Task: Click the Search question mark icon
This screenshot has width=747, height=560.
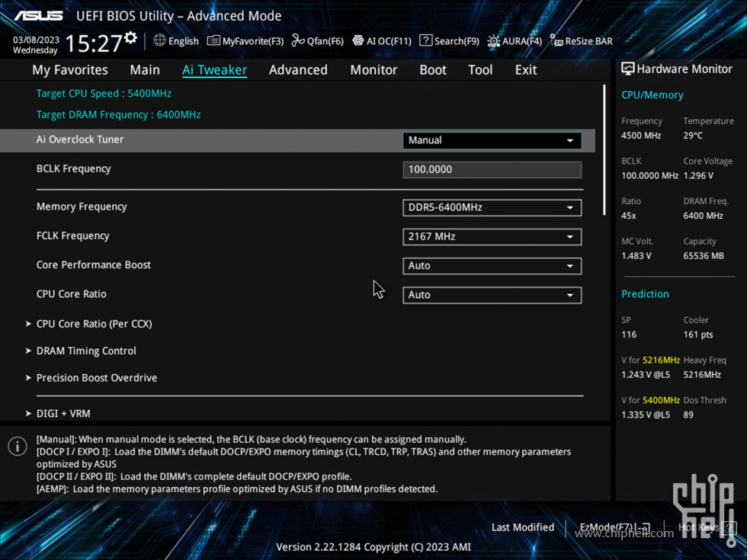Action: [x=425, y=40]
